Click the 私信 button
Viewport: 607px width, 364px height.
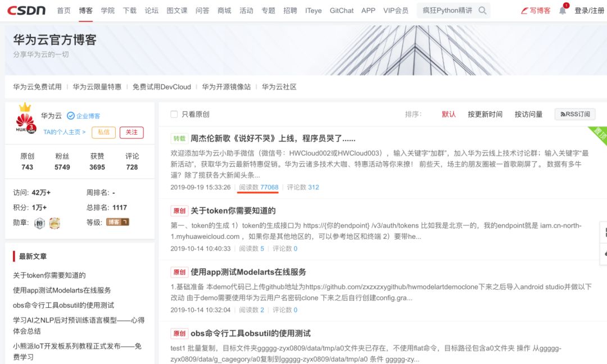point(104,133)
